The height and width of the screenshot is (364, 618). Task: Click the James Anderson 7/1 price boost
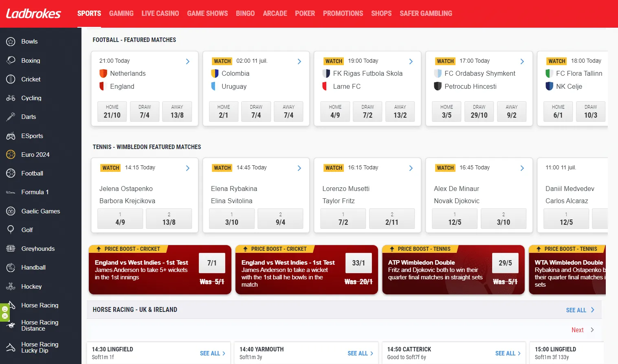(212, 263)
